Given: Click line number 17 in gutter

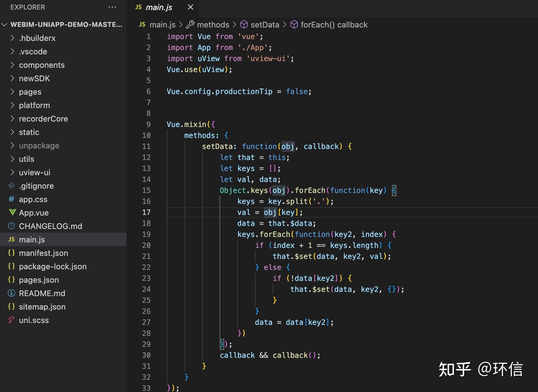Looking at the screenshot, I should [x=146, y=212].
